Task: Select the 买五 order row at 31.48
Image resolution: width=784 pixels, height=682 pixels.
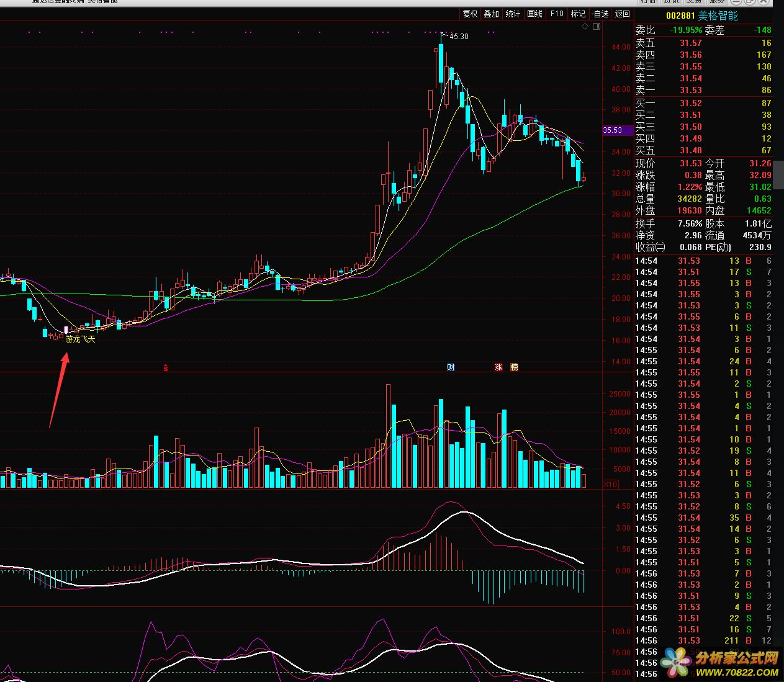Action: point(703,150)
